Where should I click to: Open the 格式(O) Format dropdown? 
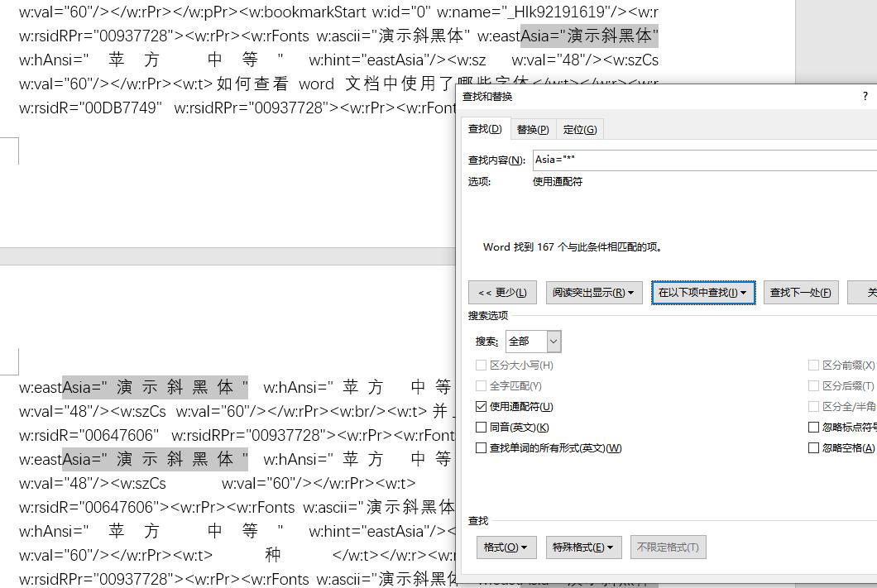(506, 547)
